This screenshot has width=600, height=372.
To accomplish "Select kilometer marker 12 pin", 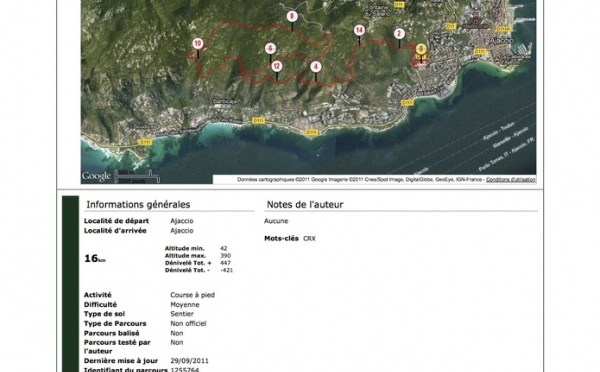I will coord(277,66).
